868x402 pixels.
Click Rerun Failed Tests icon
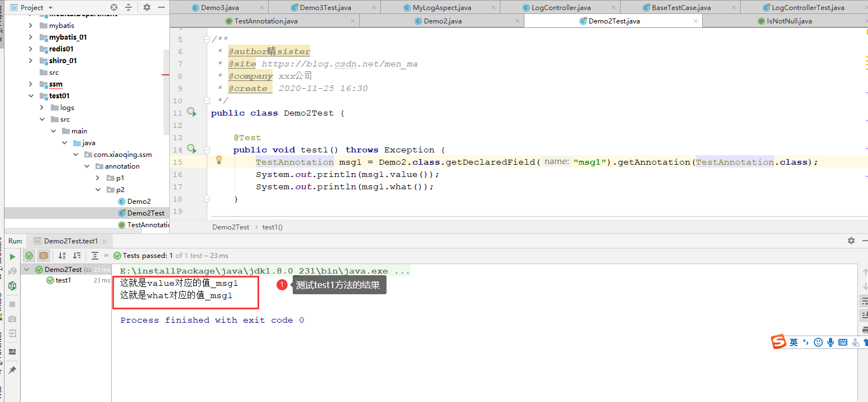pyautogui.click(x=12, y=271)
